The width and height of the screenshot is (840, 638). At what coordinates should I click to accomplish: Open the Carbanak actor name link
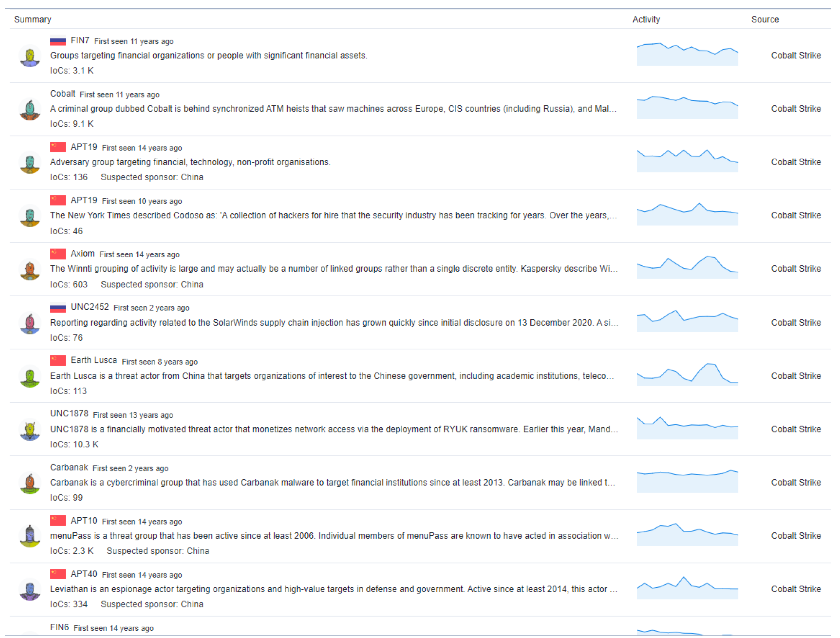tap(69, 467)
